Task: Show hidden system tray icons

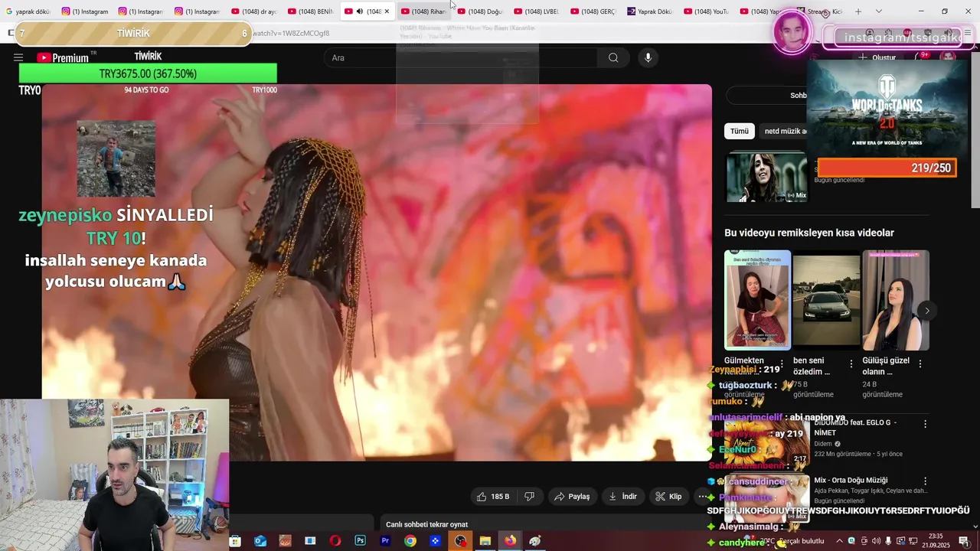Action: coord(839,541)
